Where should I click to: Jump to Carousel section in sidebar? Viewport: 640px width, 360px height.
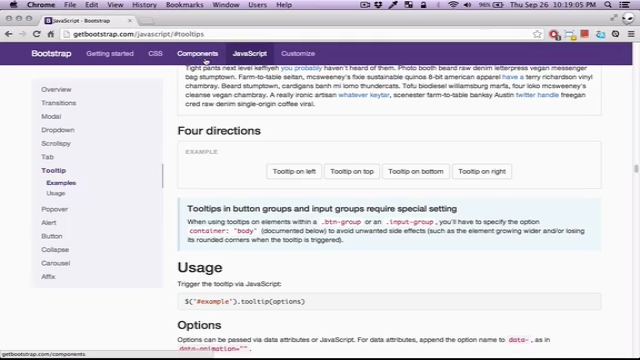56,263
